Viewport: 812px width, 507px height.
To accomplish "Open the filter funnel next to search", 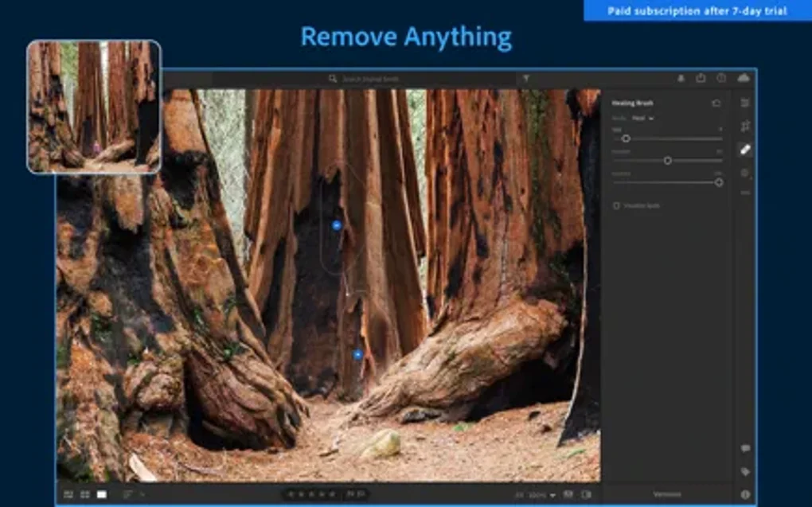I will (x=525, y=79).
